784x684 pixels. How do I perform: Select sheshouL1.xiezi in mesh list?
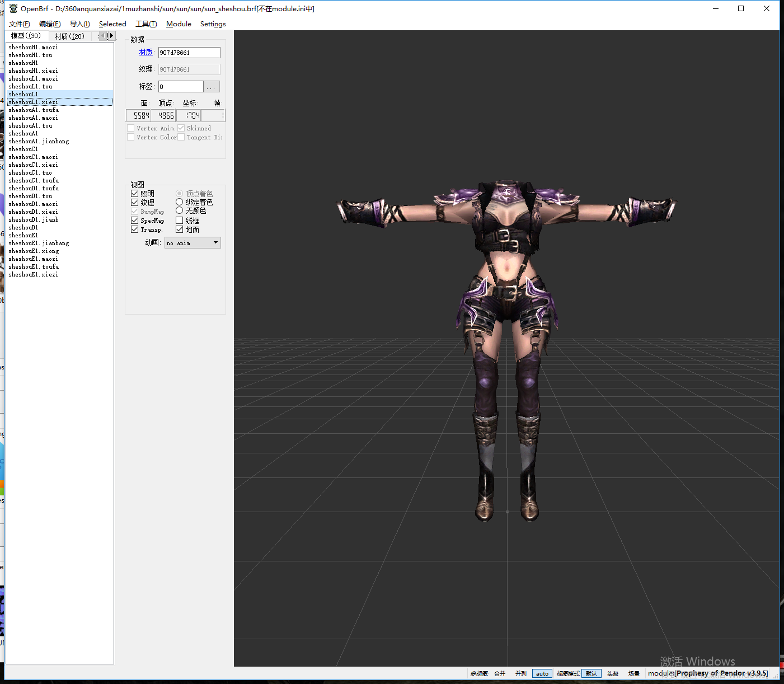point(60,102)
